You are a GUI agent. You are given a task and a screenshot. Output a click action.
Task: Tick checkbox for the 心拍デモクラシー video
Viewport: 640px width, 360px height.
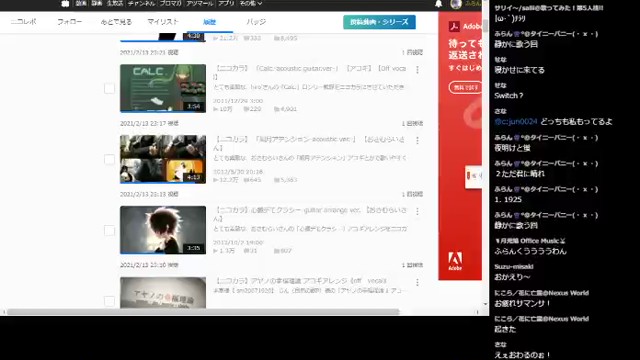pos(109,230)
